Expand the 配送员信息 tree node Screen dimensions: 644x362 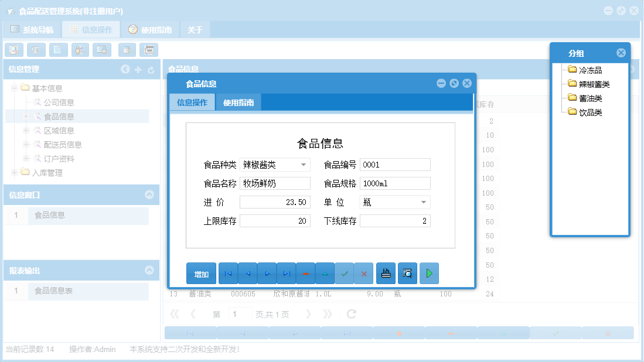pyautogui.click(x=26, y=145)
